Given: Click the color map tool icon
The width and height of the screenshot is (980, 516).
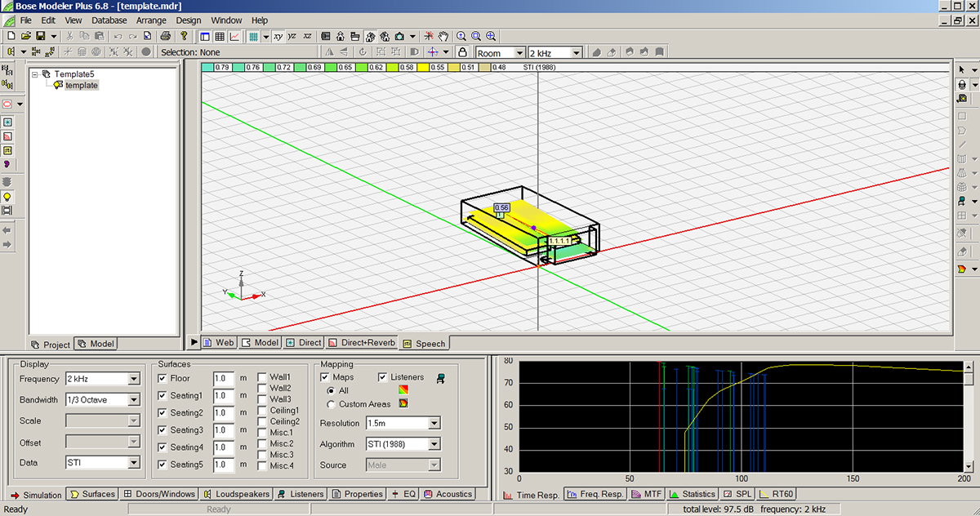Looking at the screenshot, I should (962, 269).
